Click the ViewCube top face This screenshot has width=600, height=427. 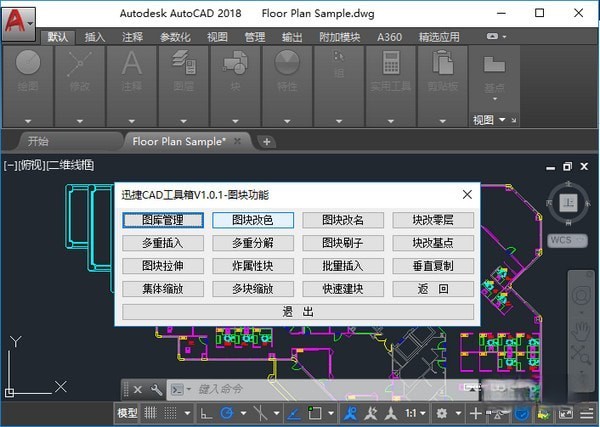[x=568, y=203]
